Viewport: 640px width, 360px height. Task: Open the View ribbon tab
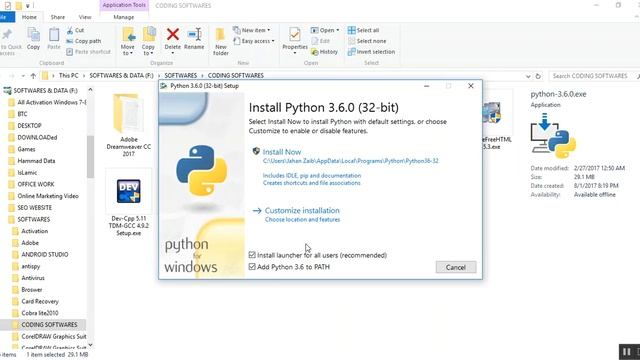85,17
